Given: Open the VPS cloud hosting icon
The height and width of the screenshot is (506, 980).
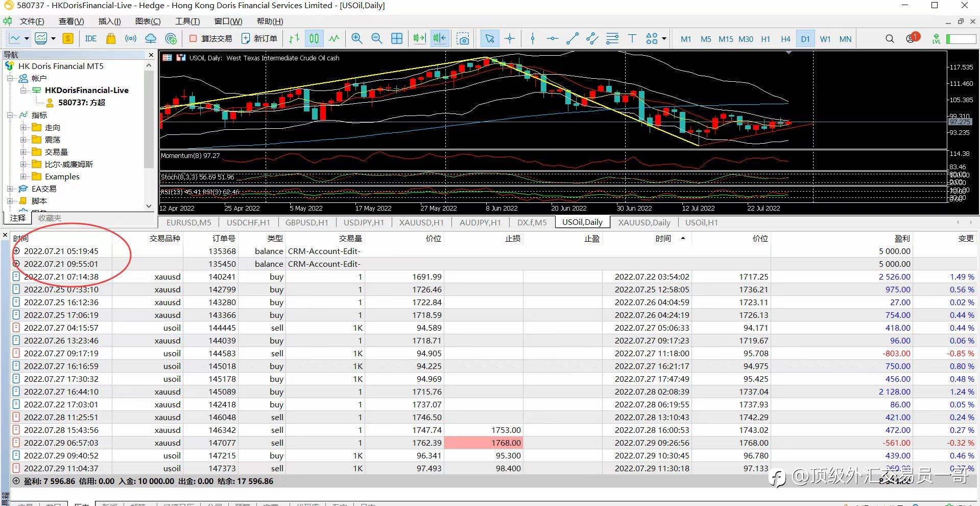Looking at the screenshot, I should (151, 38).
